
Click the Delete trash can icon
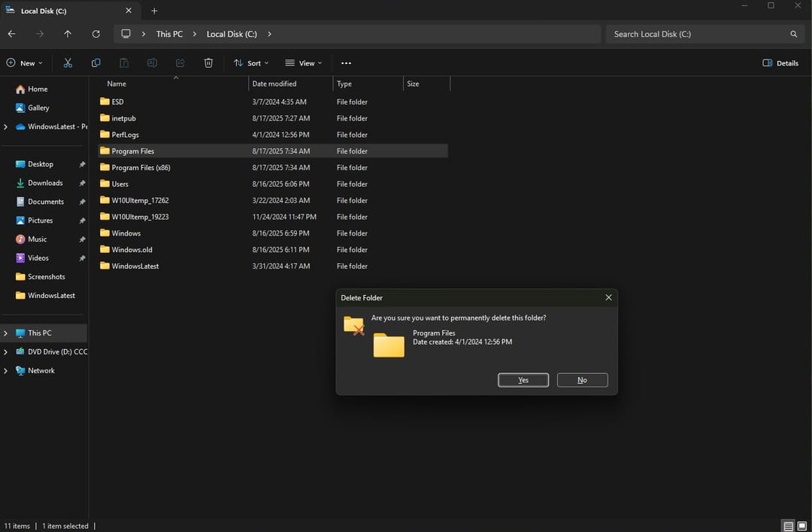(208, 63)
